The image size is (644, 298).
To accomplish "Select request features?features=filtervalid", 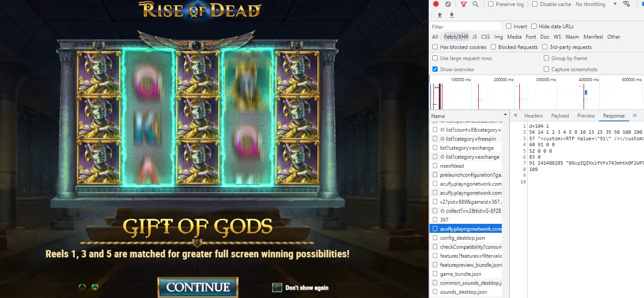I will (466, 256).
